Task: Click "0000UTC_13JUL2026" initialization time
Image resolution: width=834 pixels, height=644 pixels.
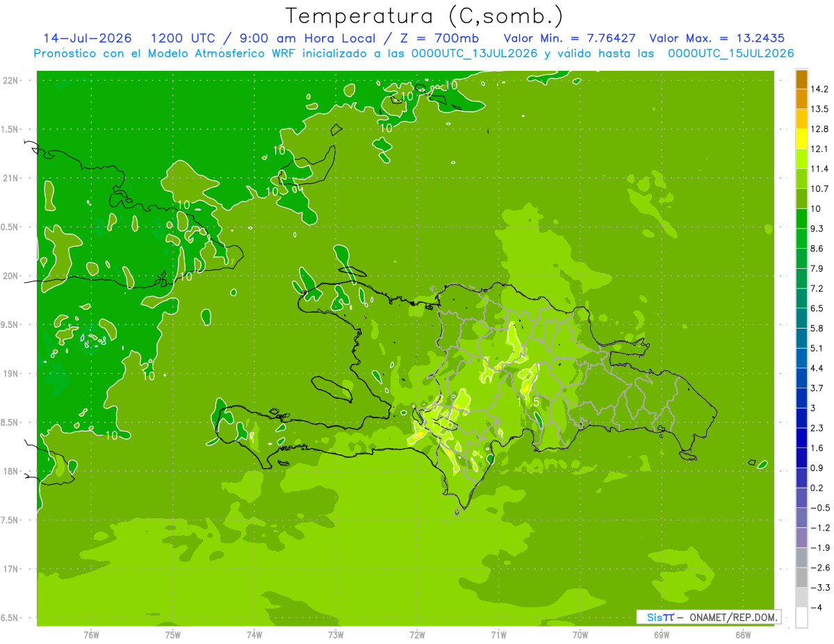Action: tap(475, 53)
